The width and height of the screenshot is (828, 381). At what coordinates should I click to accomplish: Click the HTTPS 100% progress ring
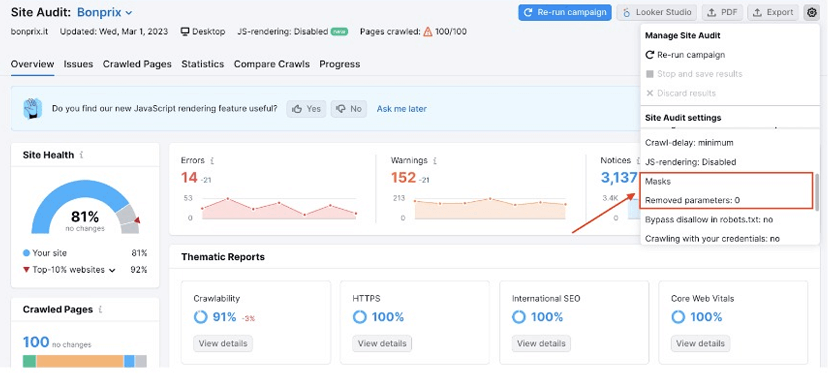[360, 317]
